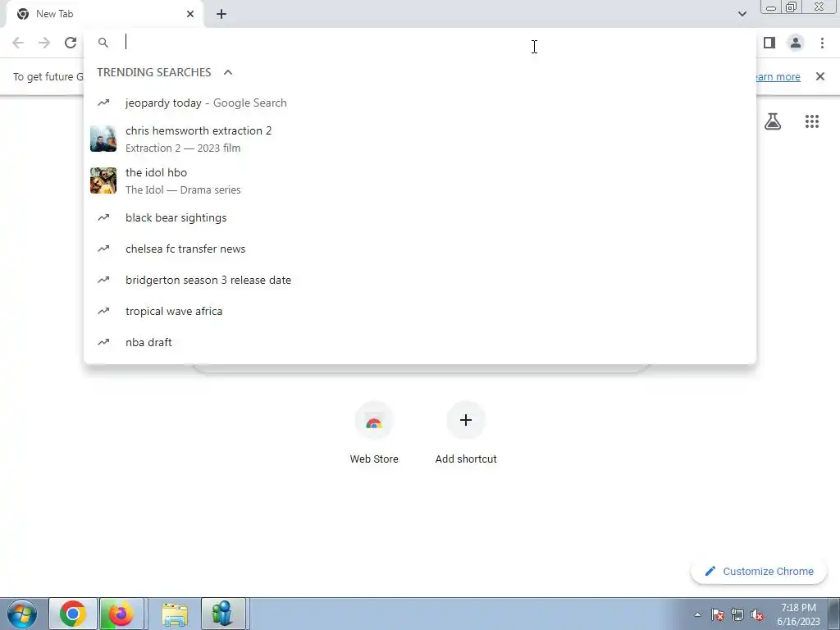The width and height of the screenshot is (840, 630).
Task: Select suggestion bridgerton season 3 release date
Action: click(420, 280)
